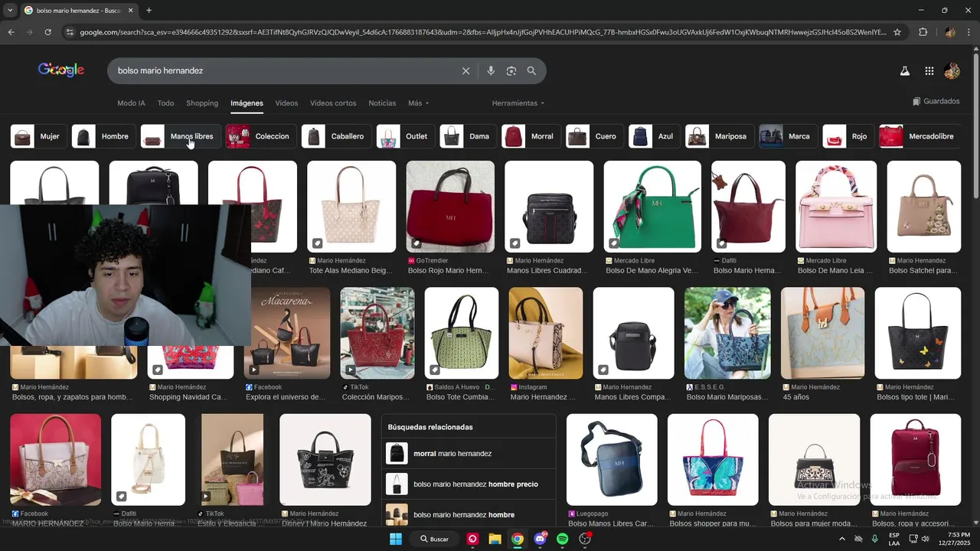Open the Bolsos tipo tote black butterfly bag
980x551 pixels.
point(918,333)
